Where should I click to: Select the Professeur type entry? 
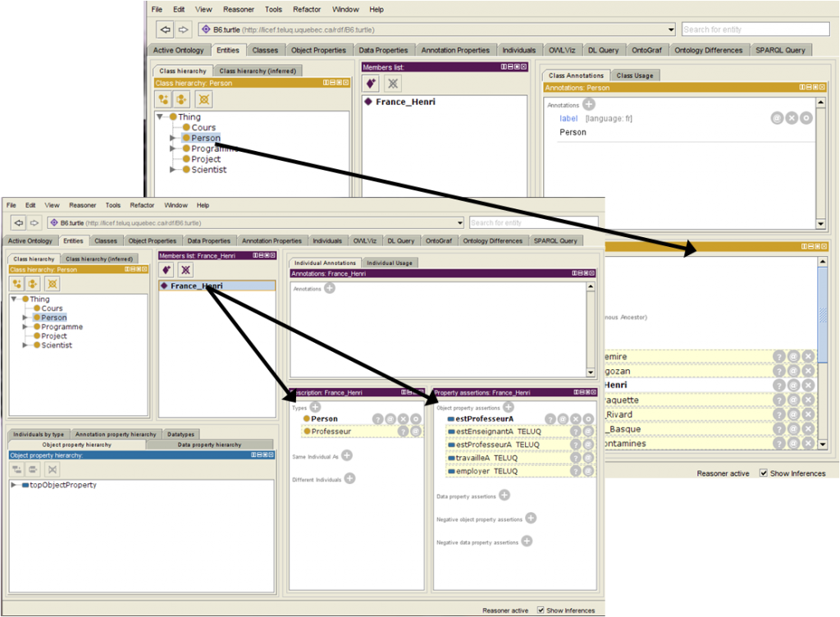tap(331, 432)
